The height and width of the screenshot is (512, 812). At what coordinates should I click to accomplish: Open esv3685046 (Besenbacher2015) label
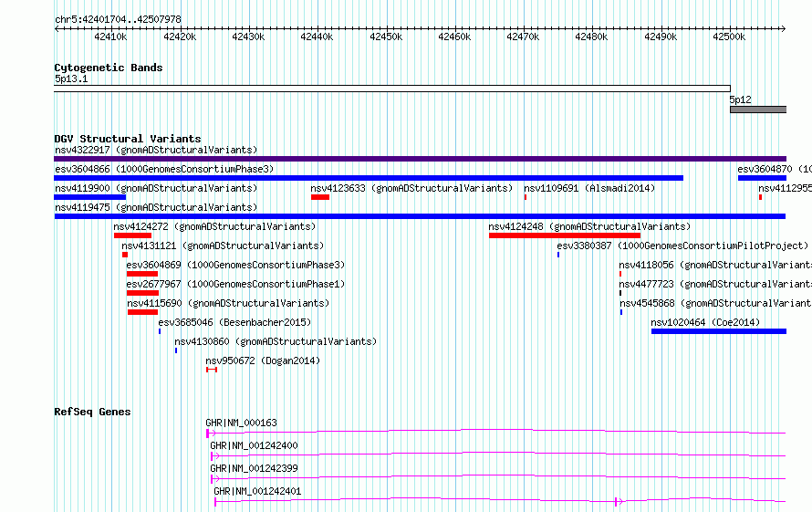coord(234,322)
